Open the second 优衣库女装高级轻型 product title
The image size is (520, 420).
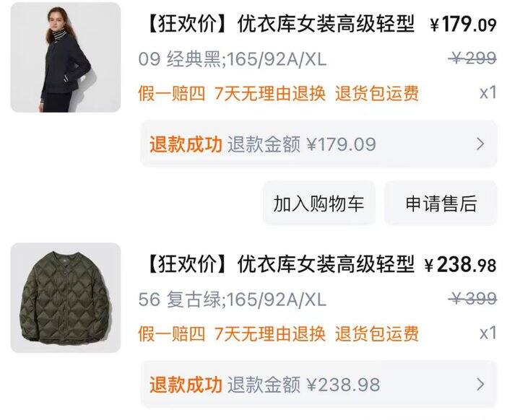280,264
